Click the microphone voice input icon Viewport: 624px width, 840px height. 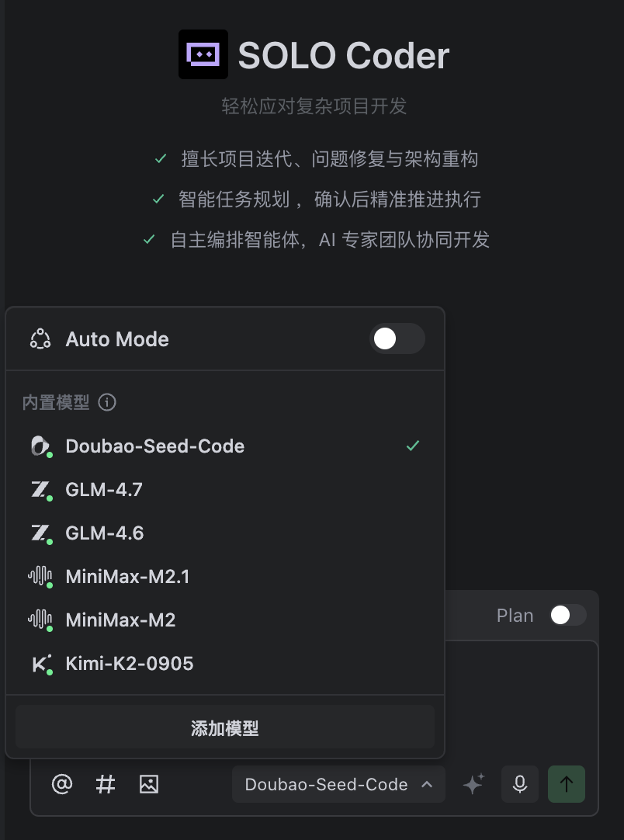point(520,784)
